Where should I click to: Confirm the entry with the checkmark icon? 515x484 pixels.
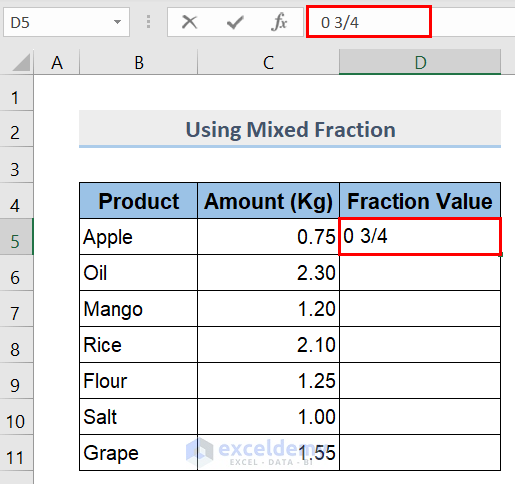coord(235,23)
